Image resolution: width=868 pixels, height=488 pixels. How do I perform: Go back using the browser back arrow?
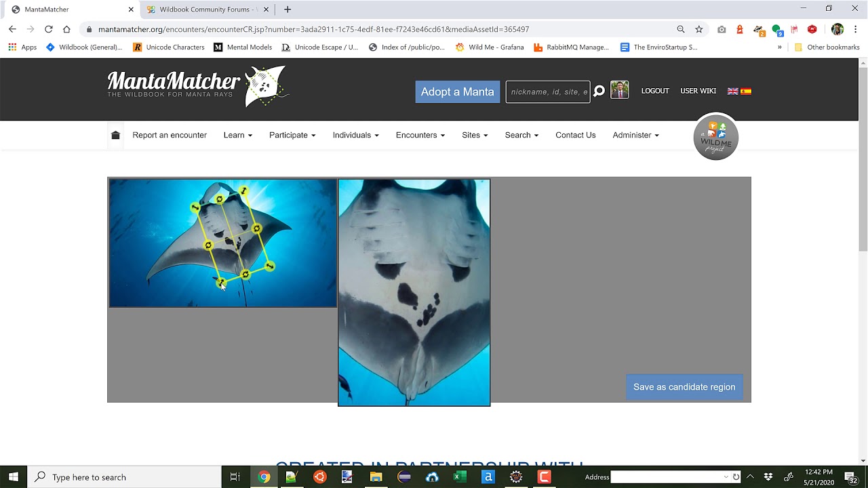[x=12, y=29]
